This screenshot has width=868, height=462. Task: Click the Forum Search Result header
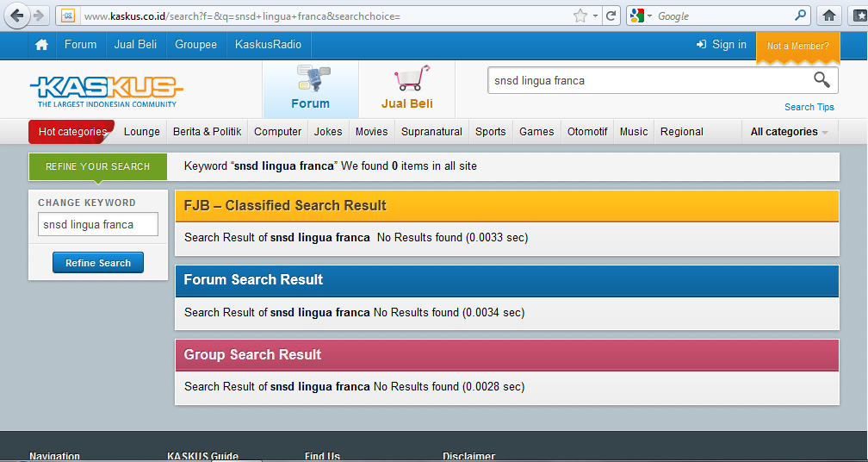click(507, 280)
